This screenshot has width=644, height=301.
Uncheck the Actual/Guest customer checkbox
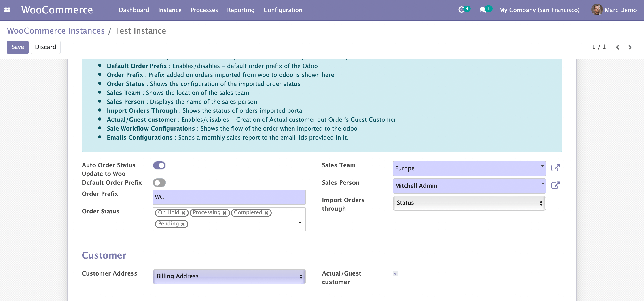point(395,274)
